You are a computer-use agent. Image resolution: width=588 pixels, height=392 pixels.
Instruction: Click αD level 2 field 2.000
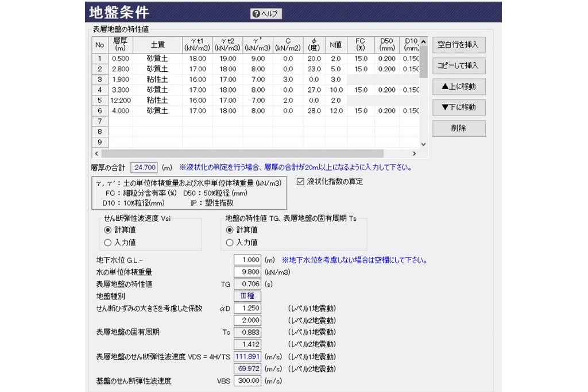click(247, 320)
